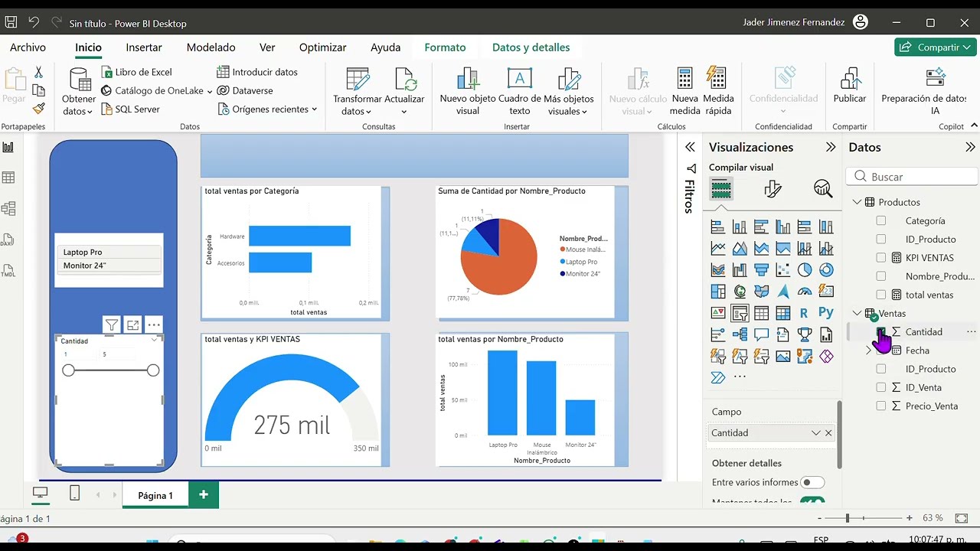
Task: Open the DAX query view icon
Action: tap(8, 240)
